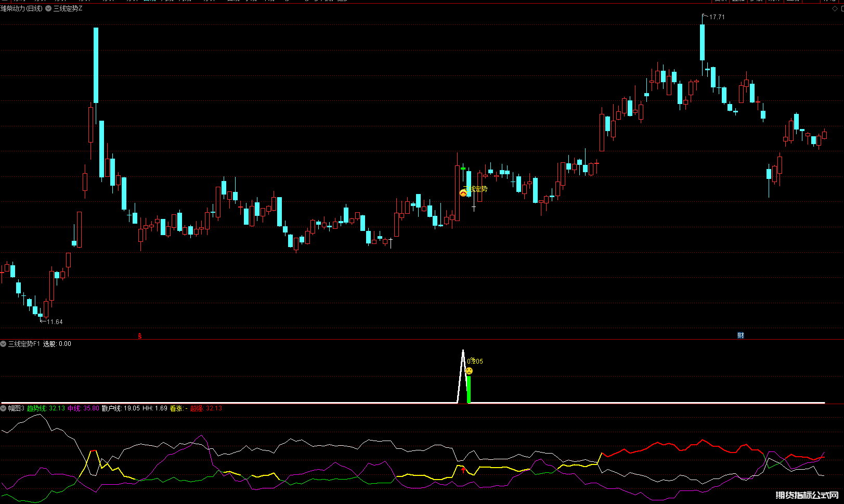Click the green 趋势线: 32.13 readout
This screenshot has height=504, width=844.
pyautogui.click(x=46, y=408)
